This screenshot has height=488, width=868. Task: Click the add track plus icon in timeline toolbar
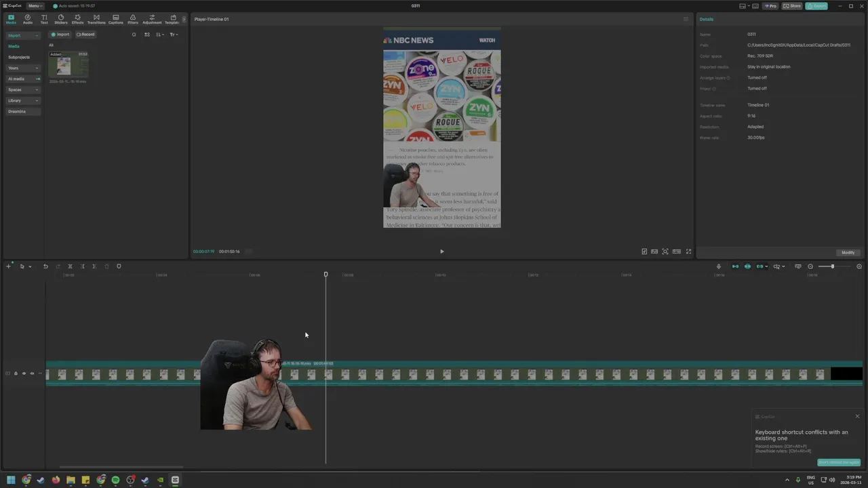pyautogui.click(x=9, y=266)
